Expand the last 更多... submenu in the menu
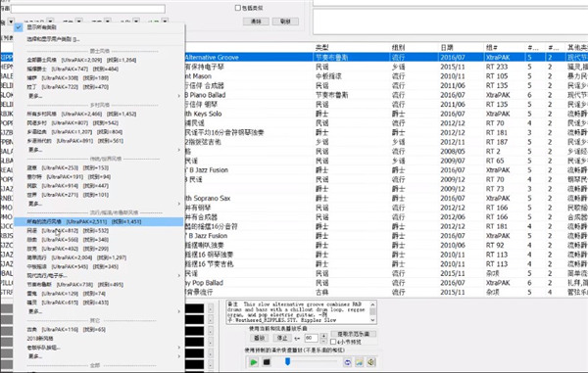This screenshot has width=588, height=373. tap(99, 356)
